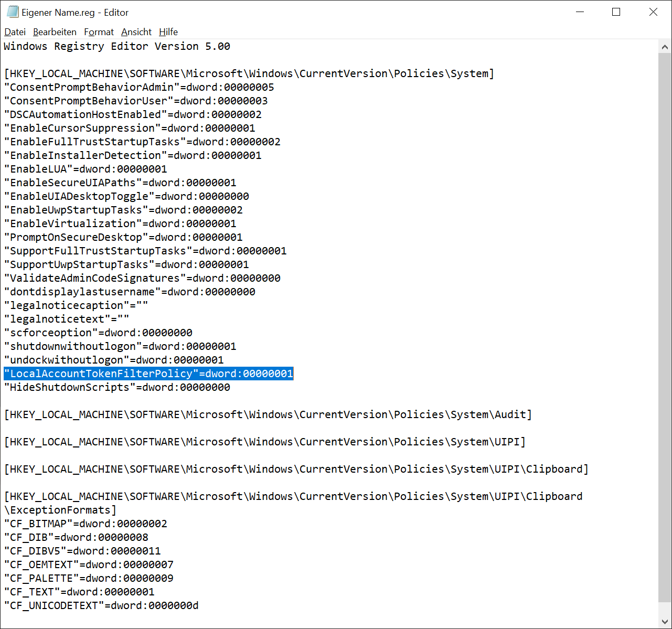Click the CF_PALETTE line
The width and height of the screenshot is (672, 629).
pyautogui.click(x=89, y=578)
